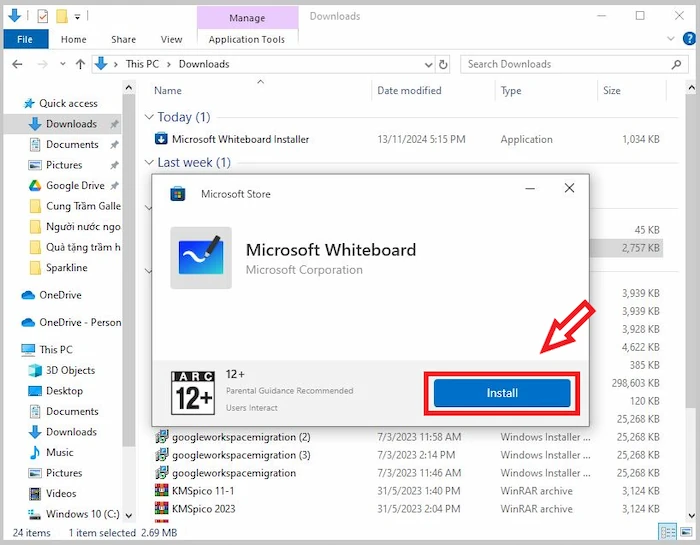Select This PC in navigation pane

pyautogui.click(x=56, y=350)
